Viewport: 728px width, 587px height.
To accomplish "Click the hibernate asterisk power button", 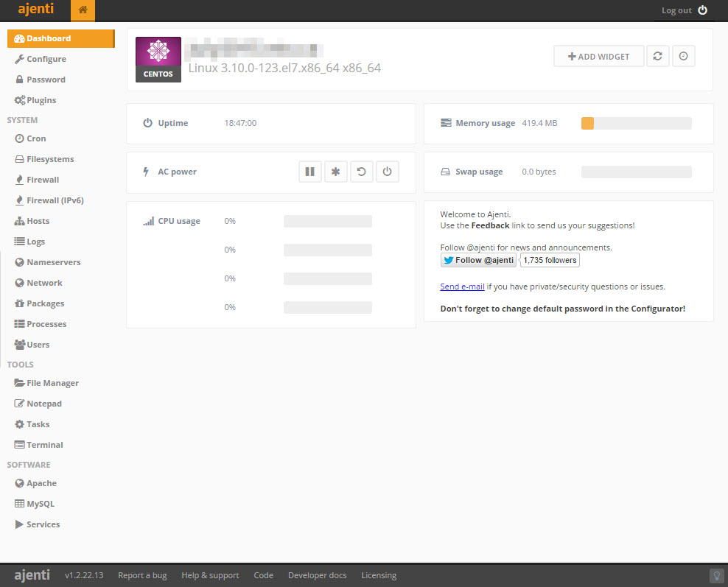I will tap(336, 172).
